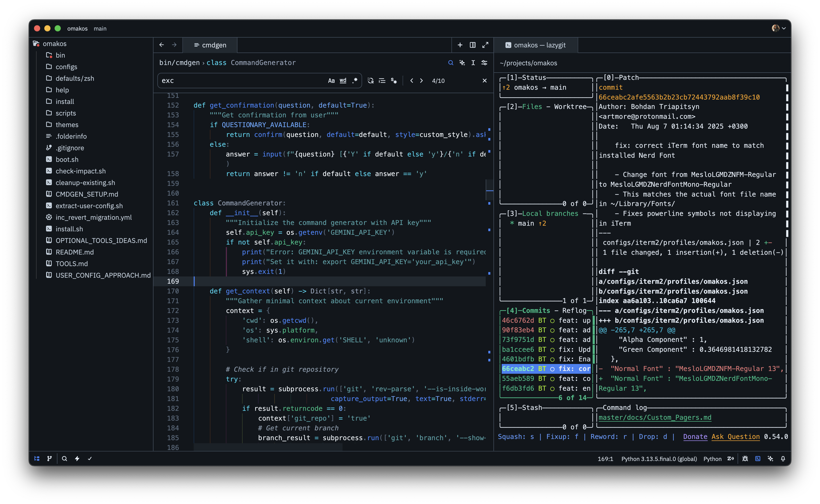
Task: Toggle regex search option
Action: [x=355, y=81]
